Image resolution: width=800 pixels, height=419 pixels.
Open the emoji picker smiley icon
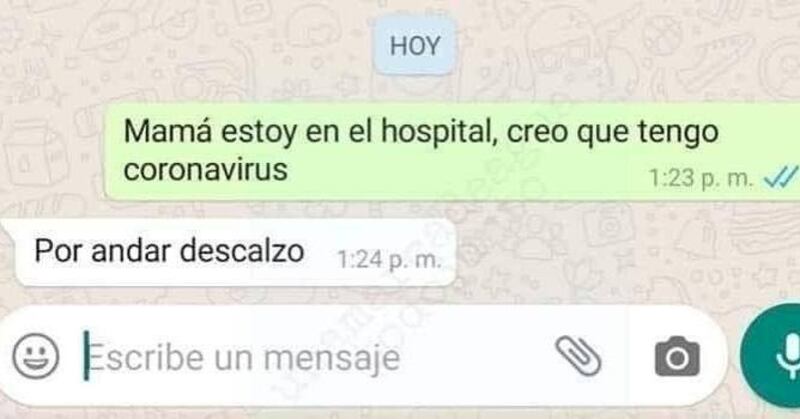pyautogui.click(x=36, y=356)
